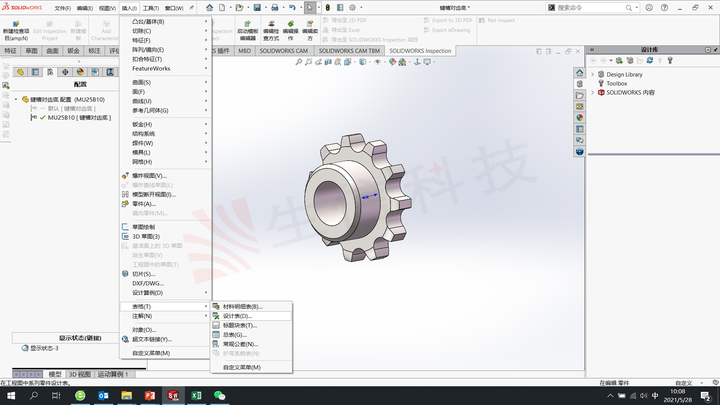Image resolution: width=720 pixels, height=405 pixels.
Task: Click the Rebuild traffic light icon
Action: (327, 8)
